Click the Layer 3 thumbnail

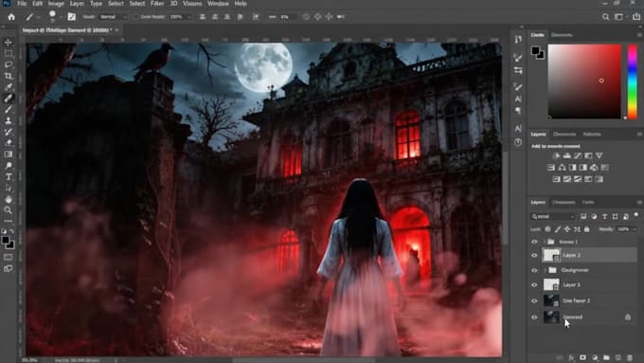click(551, 285)
